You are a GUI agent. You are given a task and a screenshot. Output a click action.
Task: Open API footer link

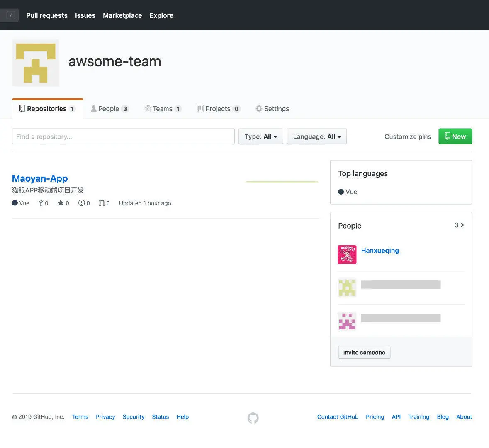coord(396,417)
